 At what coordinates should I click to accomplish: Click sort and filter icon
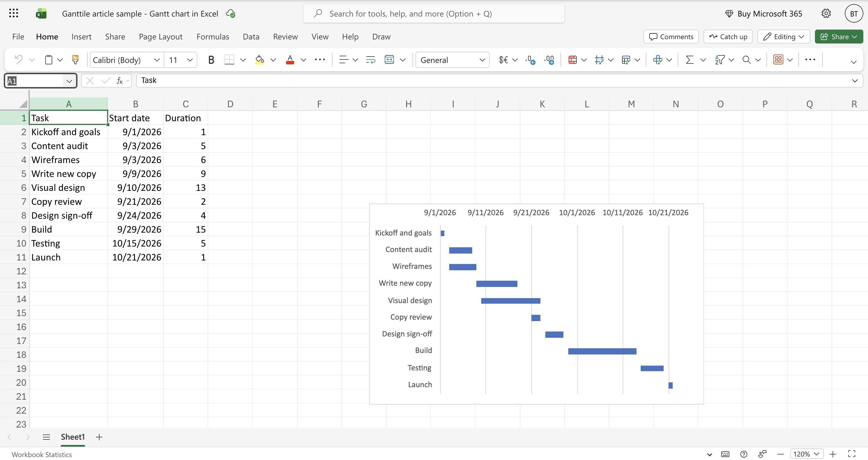point(720,60)
